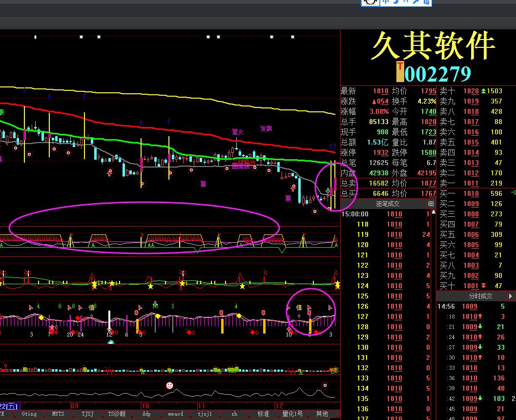Click the 总买 value 6646

(x=380, y=193)
